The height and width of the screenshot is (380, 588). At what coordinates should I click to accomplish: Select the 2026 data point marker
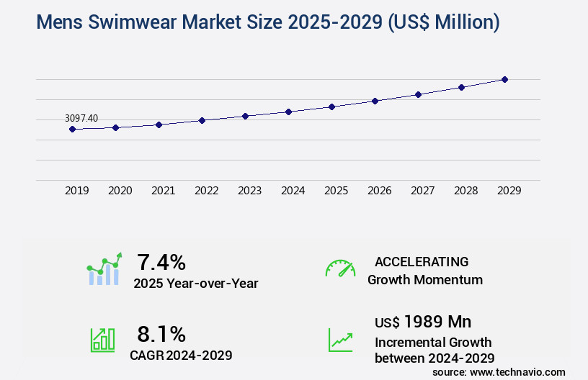(375, 101)
